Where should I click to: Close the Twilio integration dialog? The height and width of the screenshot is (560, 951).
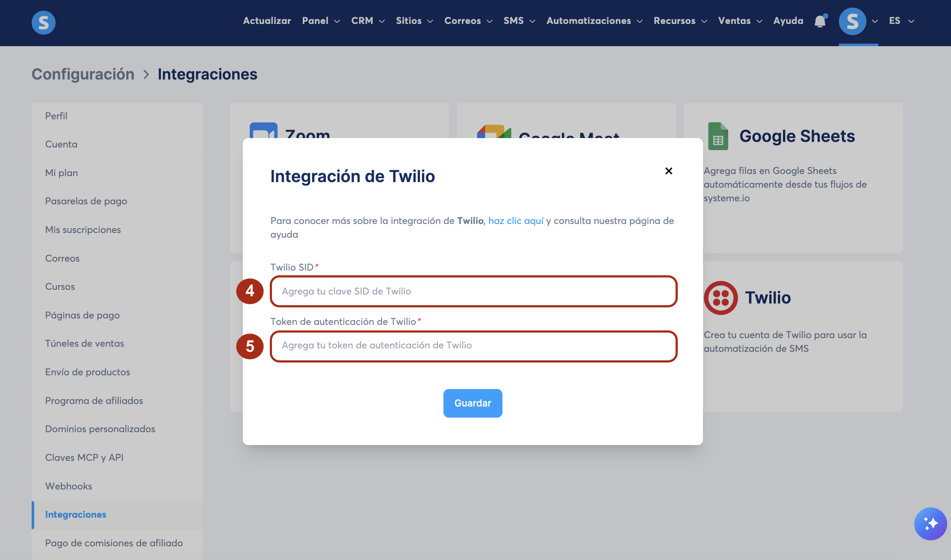click(669, 171)
